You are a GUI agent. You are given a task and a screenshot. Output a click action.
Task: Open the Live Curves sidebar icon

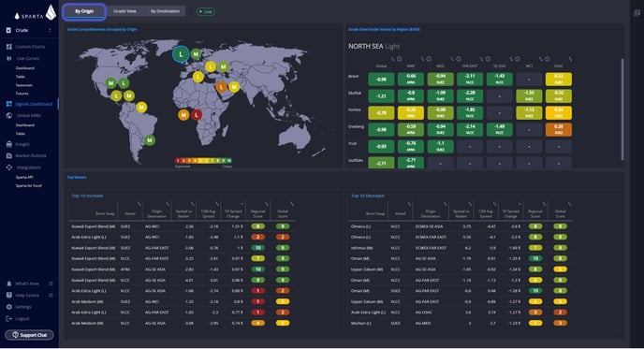tap(9, 58)
